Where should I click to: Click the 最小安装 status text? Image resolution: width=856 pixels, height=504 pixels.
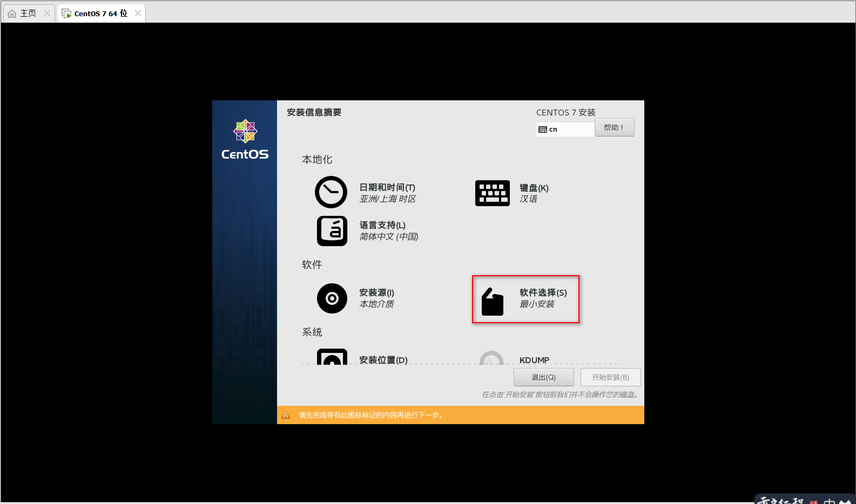(537, 304)
